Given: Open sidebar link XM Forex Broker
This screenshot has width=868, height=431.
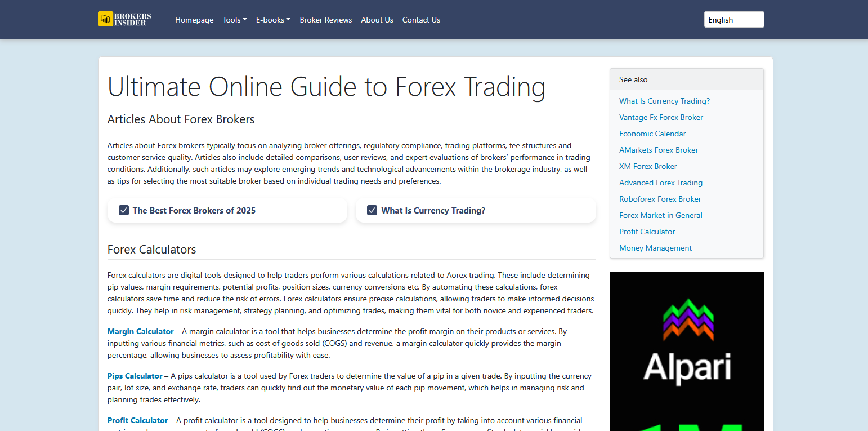Looking at the screenshot, I should click(648, 166).
